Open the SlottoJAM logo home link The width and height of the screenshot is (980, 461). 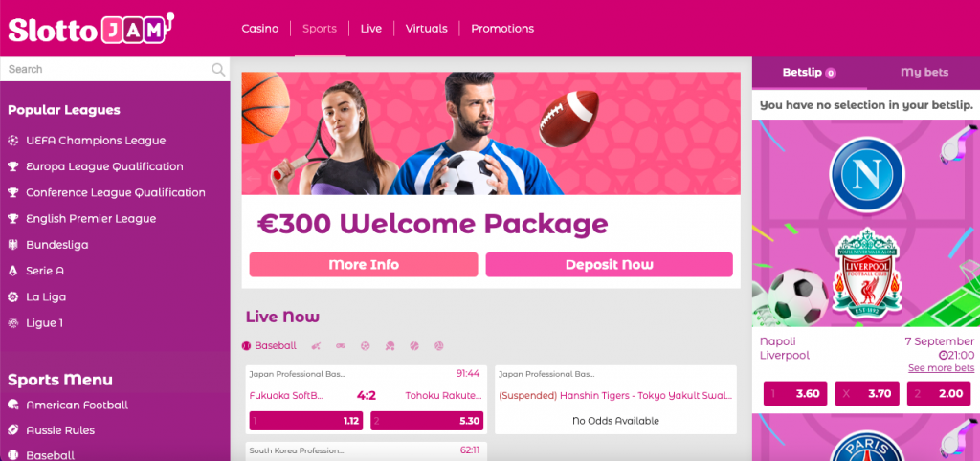pyautogui.click(x=91, y=28)
